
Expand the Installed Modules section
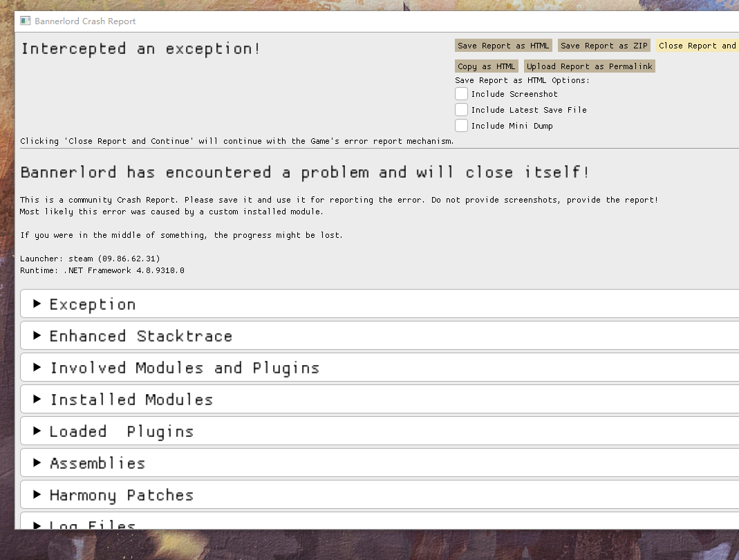(x=380, y=400)
